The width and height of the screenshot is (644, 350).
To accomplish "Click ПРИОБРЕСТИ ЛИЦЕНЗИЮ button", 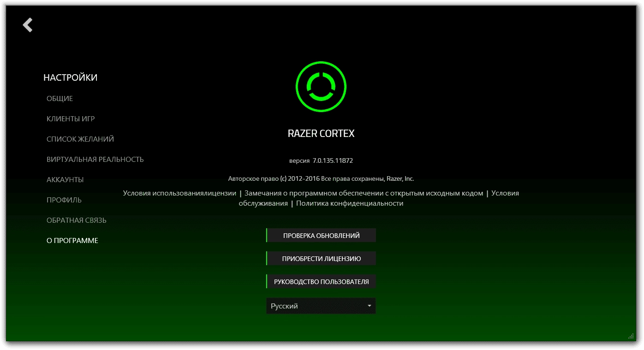I will click(321, 258).
